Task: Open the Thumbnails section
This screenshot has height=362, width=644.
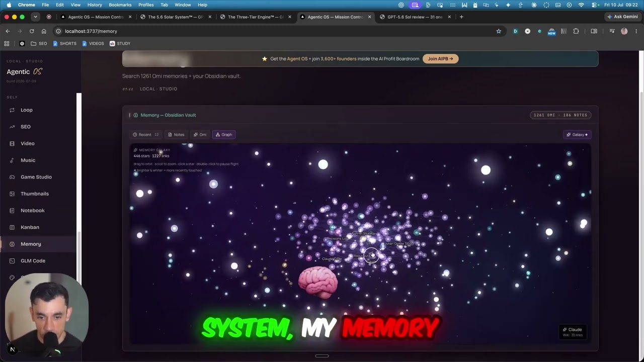Action: [x=38, y=194]
